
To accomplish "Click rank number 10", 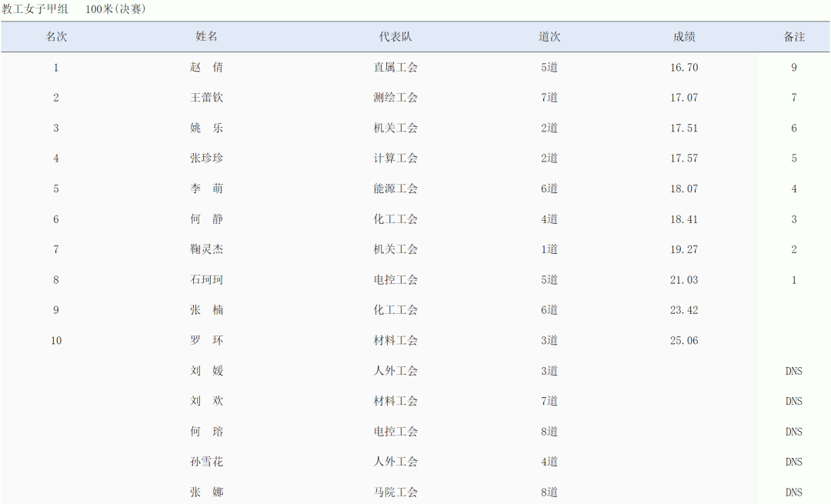I will (56, 341).
